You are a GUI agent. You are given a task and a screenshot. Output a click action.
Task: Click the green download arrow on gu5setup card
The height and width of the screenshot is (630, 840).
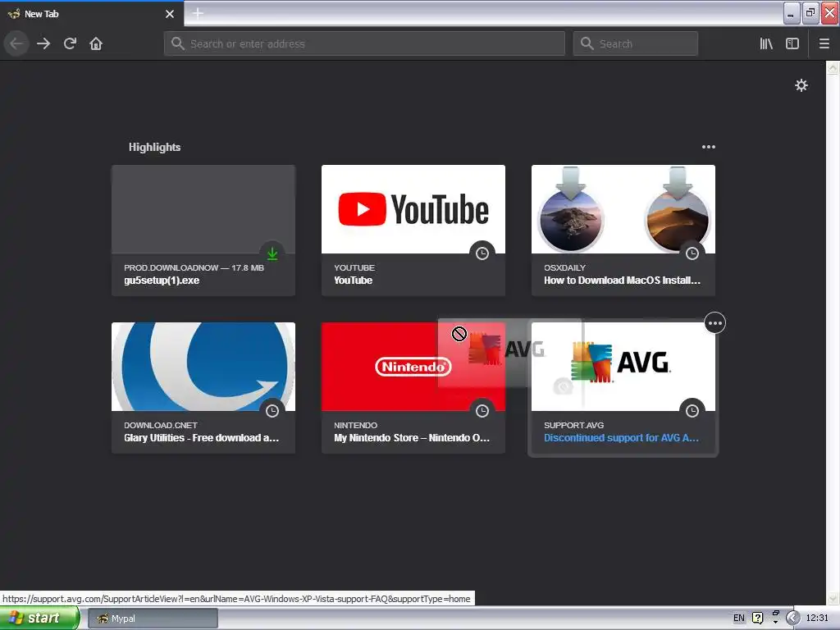(x=272, y=253)
